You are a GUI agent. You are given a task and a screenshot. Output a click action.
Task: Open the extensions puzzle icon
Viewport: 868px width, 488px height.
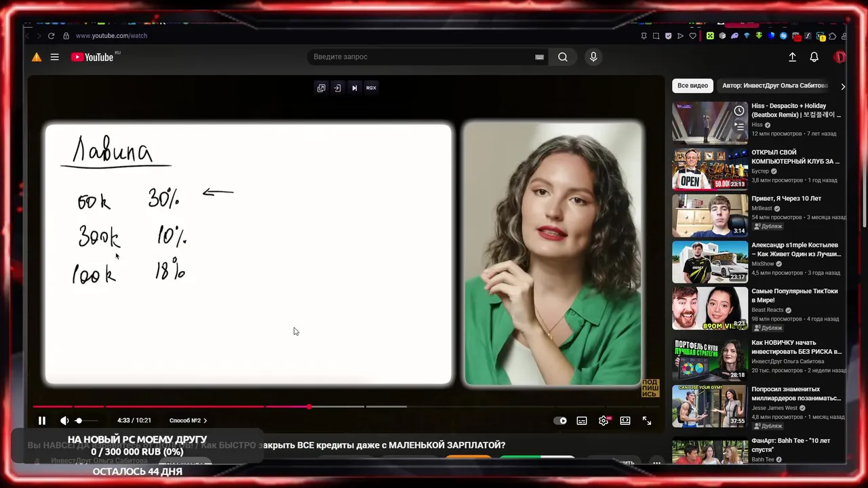(832, 36)
